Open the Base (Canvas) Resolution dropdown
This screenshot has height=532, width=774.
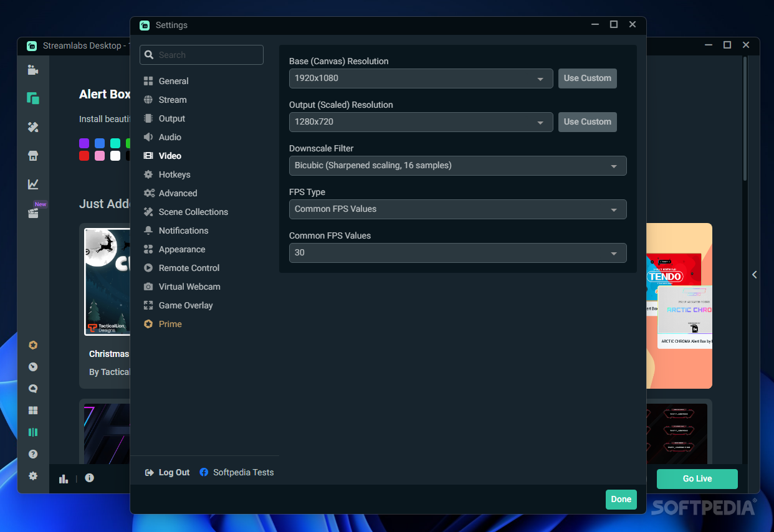[x=421, y=78]
